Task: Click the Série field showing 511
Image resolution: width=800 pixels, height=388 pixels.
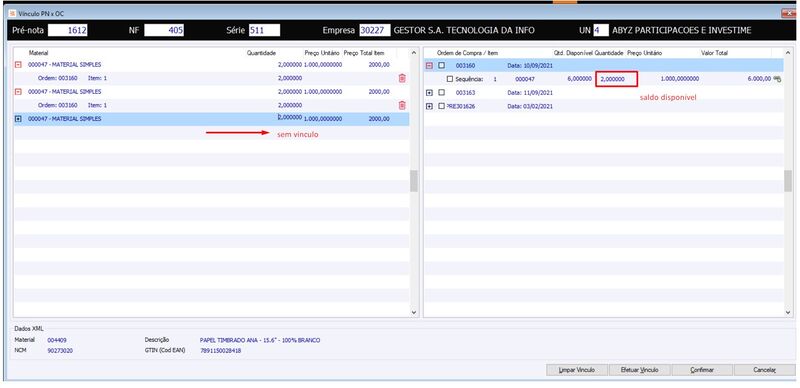Action: coord(264,30)
